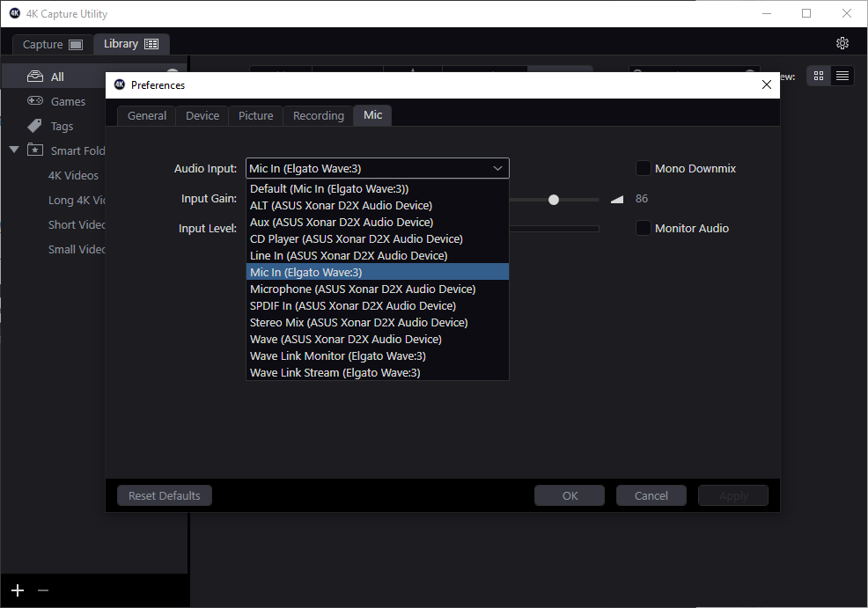Viewport: 868px width, 608px height.
Task: Select Wave Link Monitor (Elgato Wave:3)
Action: pyautogui.click(x=377, y=355)
